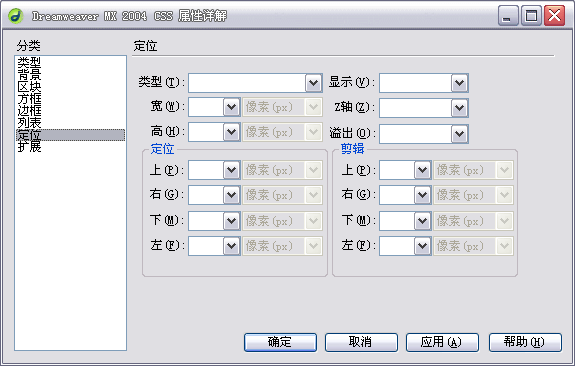The image size is (575, 366).
Task: Open the 溢出(O) dropdown arrow
Action: (459, 133)
